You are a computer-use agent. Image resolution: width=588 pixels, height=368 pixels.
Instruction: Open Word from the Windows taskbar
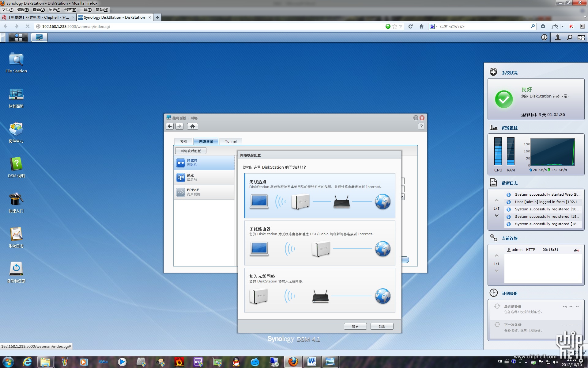[312, 362]
